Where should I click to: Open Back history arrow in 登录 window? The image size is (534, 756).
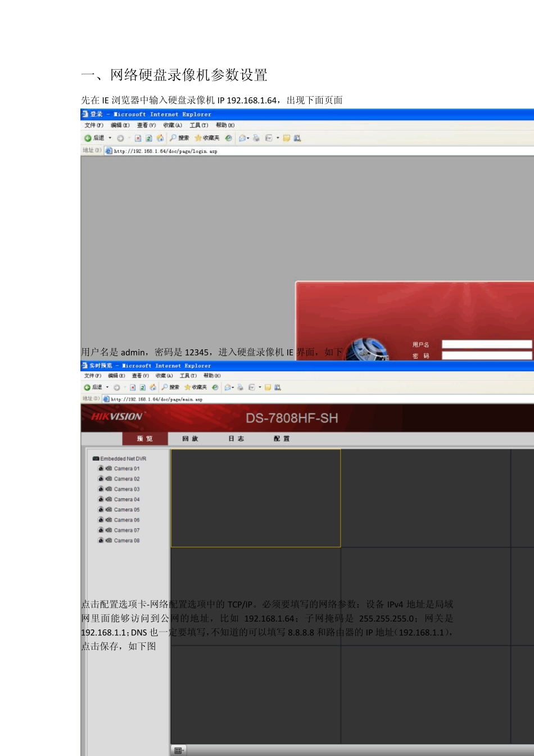point(110,138)
